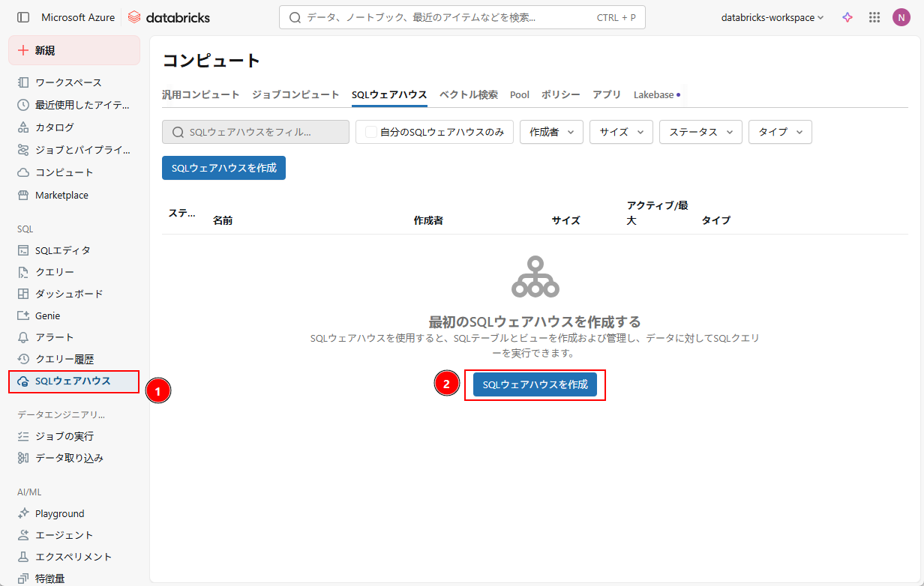924x586 pixels.
Task: Switch to the ベクトル検索 tab
Action: pos(468,94)
